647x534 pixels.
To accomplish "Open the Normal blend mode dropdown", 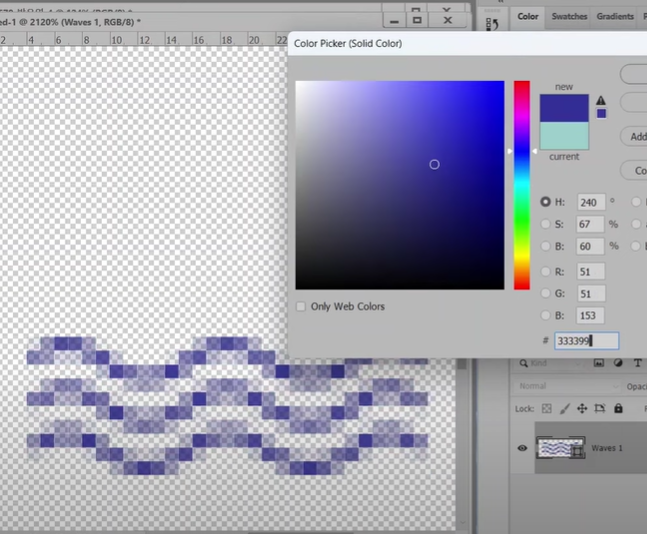I will click(567, 386).
